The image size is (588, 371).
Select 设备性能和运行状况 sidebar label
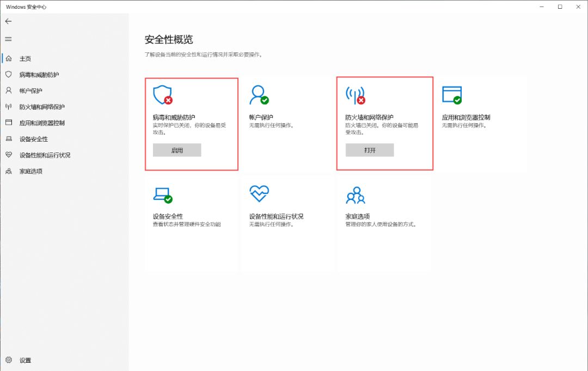(x=45, y=155)
